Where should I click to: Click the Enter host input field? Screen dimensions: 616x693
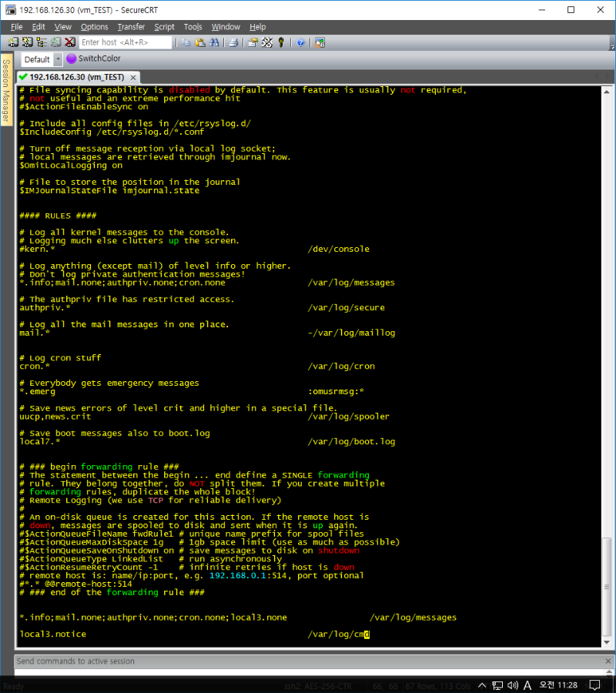(x=125, y=42)
